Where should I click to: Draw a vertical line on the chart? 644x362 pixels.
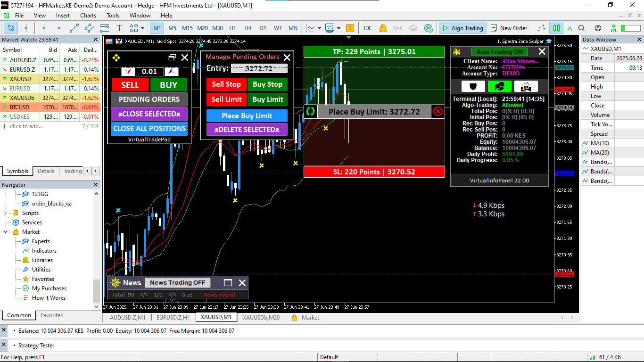coord(44,28)
